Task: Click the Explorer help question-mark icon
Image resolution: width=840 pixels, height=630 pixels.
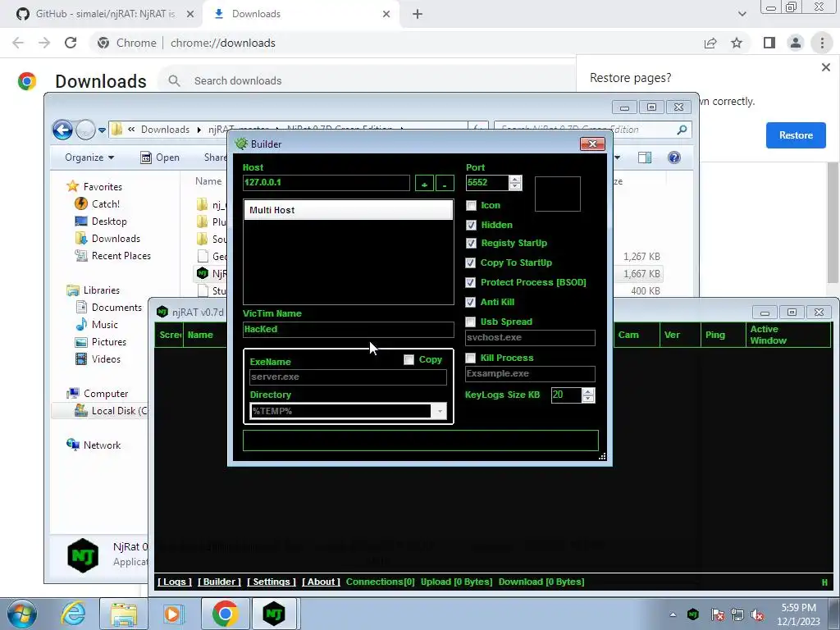Action: [674, 157]
